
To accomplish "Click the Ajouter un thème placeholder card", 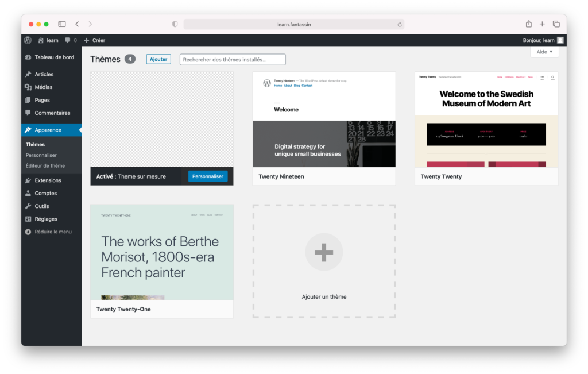I will [324, 261].
